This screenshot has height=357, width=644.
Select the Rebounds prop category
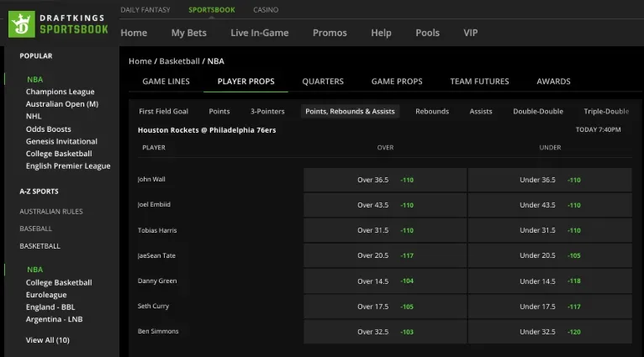432,111
